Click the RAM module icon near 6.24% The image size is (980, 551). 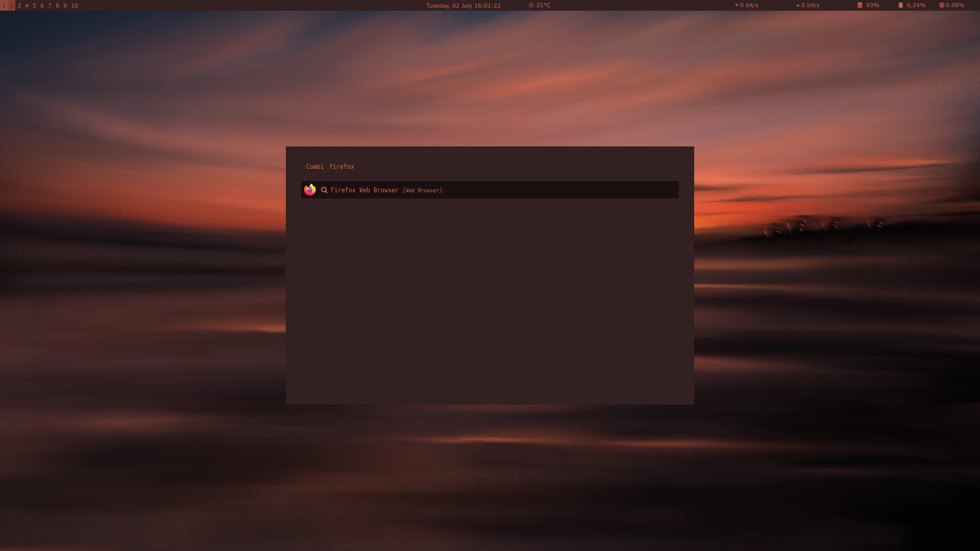tap(901, 6)
